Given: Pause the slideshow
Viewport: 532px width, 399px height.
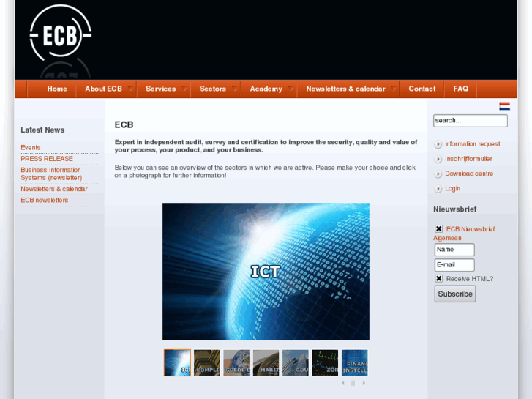Looking at the screenshot, I should pos(353,383).
